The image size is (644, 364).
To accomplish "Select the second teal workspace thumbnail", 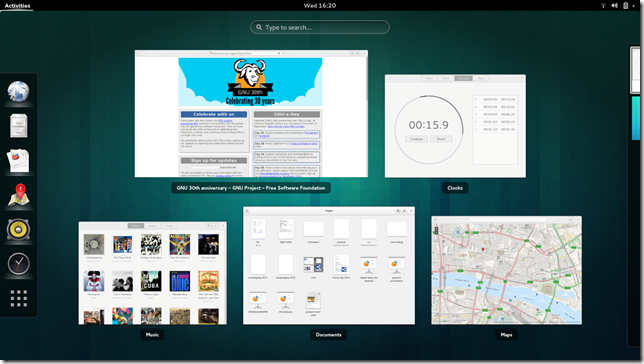I will tap(636, 118).
